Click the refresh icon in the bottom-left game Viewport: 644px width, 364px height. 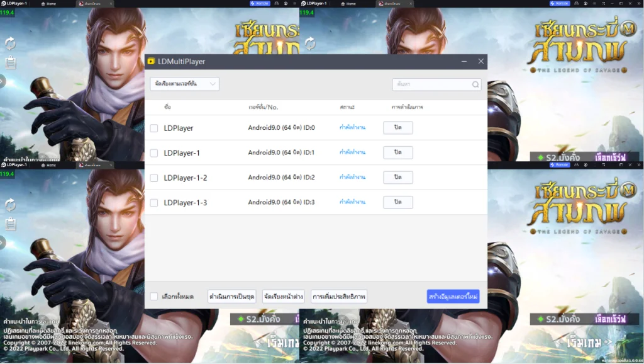[x=10, y=205]
